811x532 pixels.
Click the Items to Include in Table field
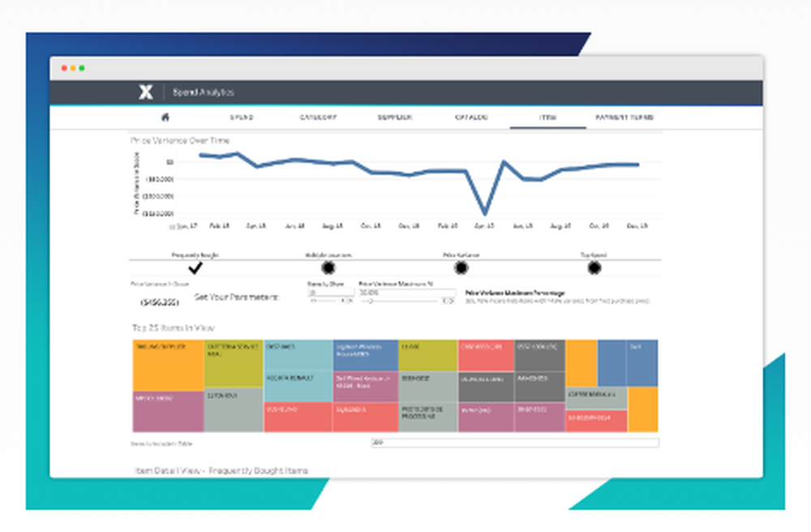tap(515, 443)
